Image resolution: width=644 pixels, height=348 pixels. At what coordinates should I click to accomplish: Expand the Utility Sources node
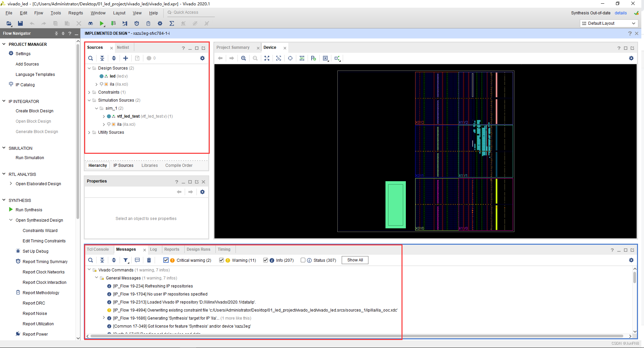click(89, 132)
